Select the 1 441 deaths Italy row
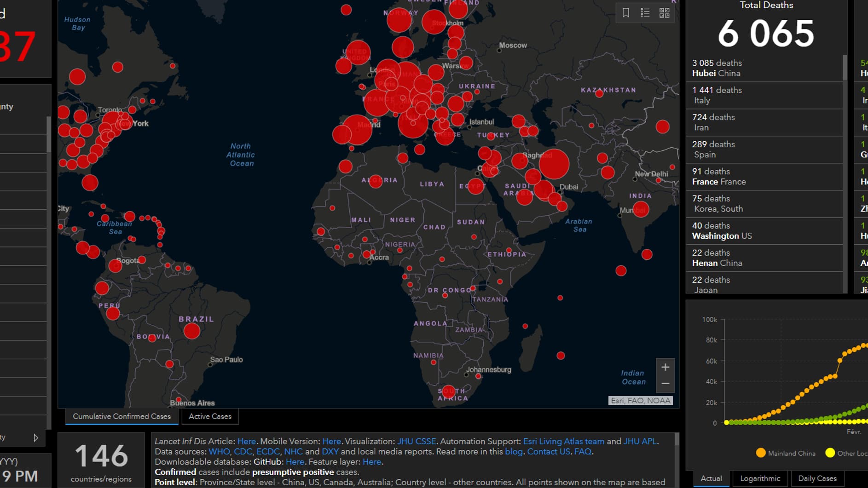The width and height of the screenshot is (868, 488). pos(764,95)
